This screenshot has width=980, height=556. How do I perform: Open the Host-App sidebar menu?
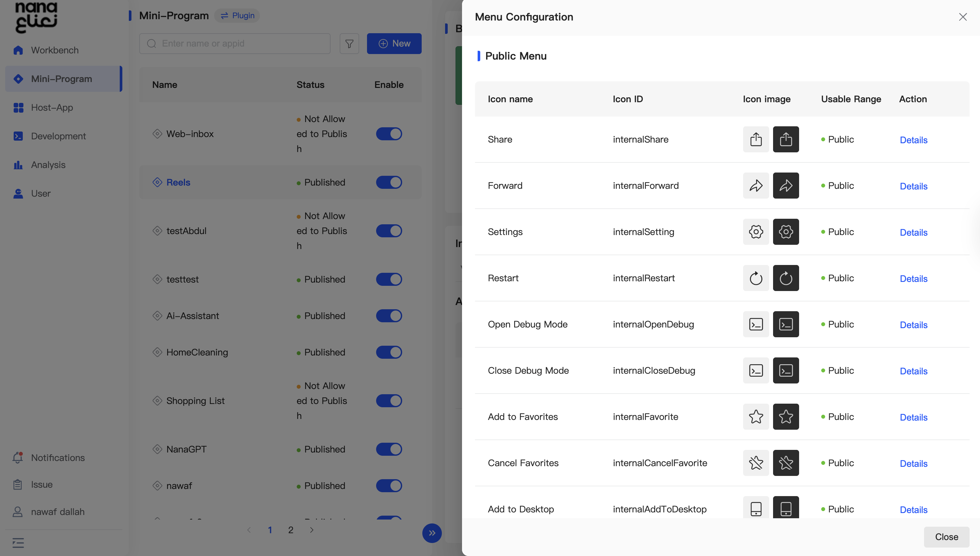tap(52, 108)
